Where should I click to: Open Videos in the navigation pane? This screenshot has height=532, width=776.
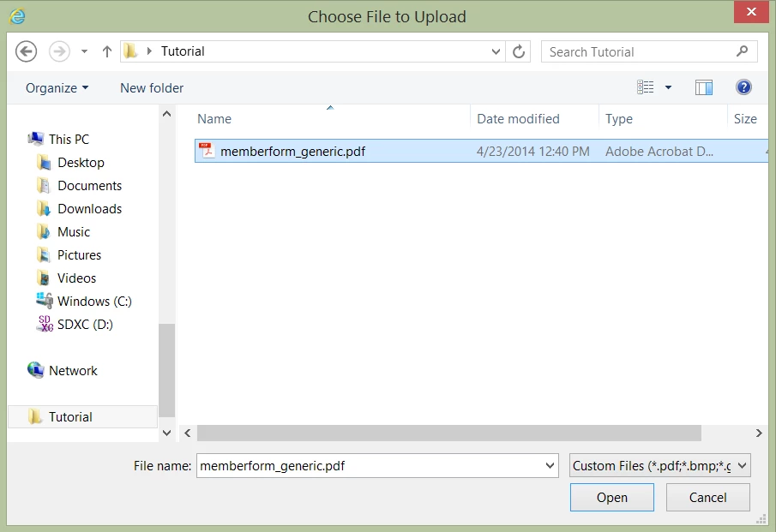point(76,278)
